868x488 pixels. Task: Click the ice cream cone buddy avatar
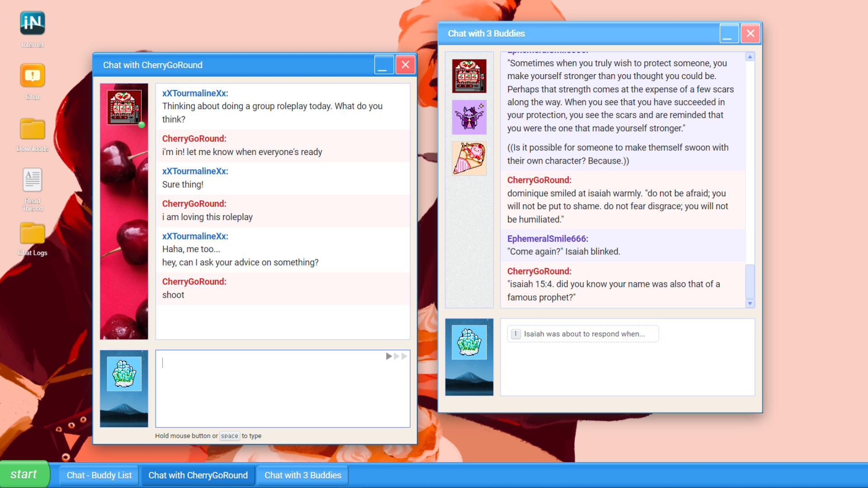(x=469, y=158)
